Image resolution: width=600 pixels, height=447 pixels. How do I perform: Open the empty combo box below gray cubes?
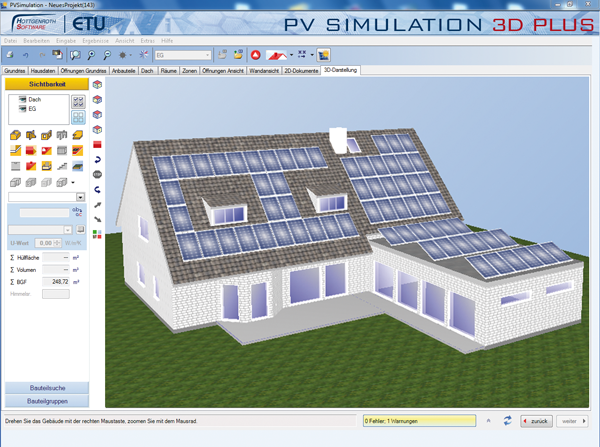(47, 197)
